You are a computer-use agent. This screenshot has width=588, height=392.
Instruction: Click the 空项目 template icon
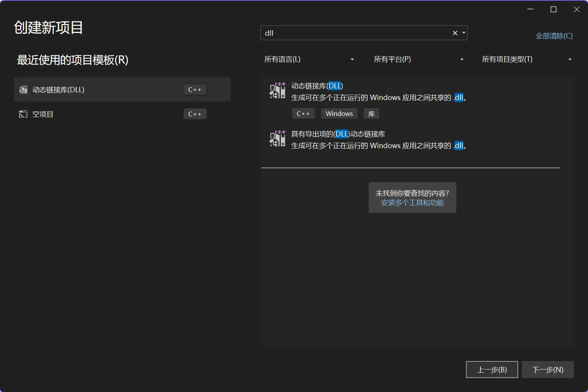[23, 114]
